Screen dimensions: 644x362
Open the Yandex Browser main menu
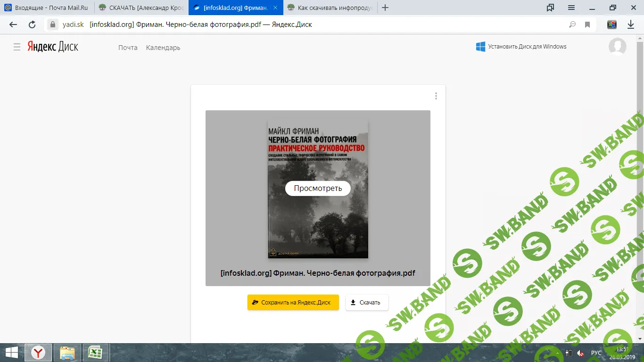[x=571, y=8]
